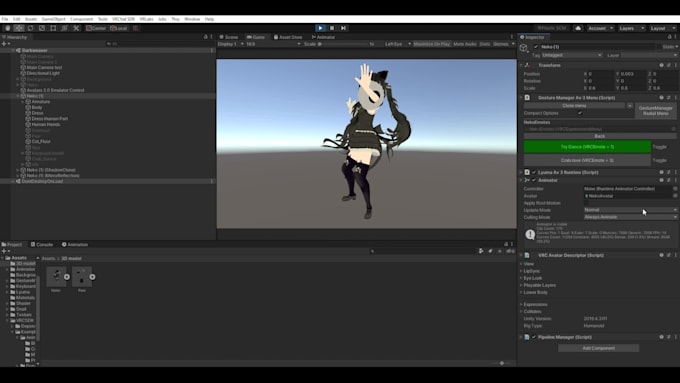
Task: Click the Play button
Action: click(x=320, y=28)
